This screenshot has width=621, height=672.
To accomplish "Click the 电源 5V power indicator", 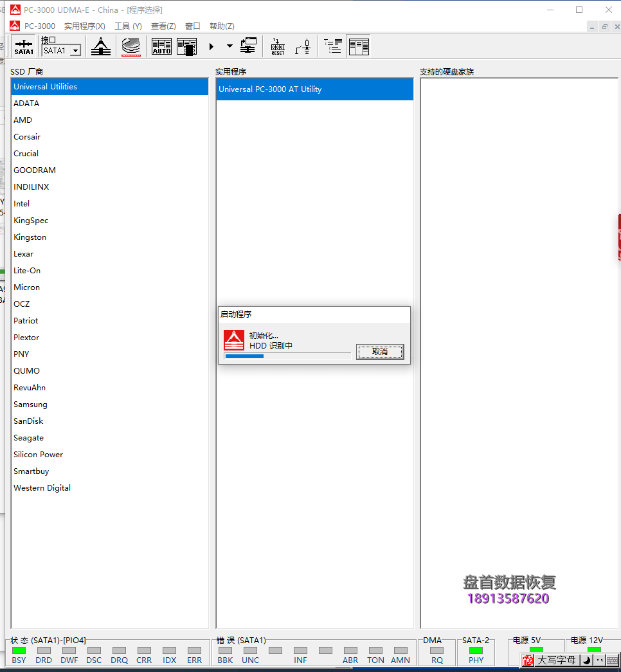I will click(x=536, y=649).
